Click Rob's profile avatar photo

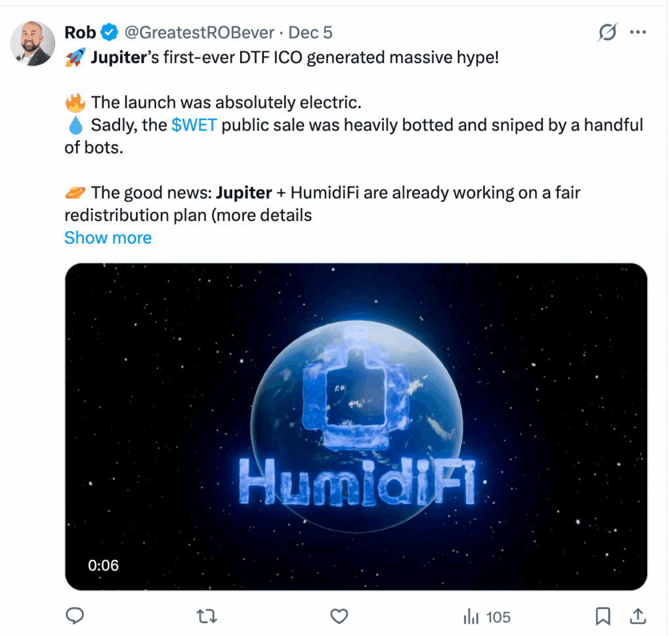click(x=33, y=43)
